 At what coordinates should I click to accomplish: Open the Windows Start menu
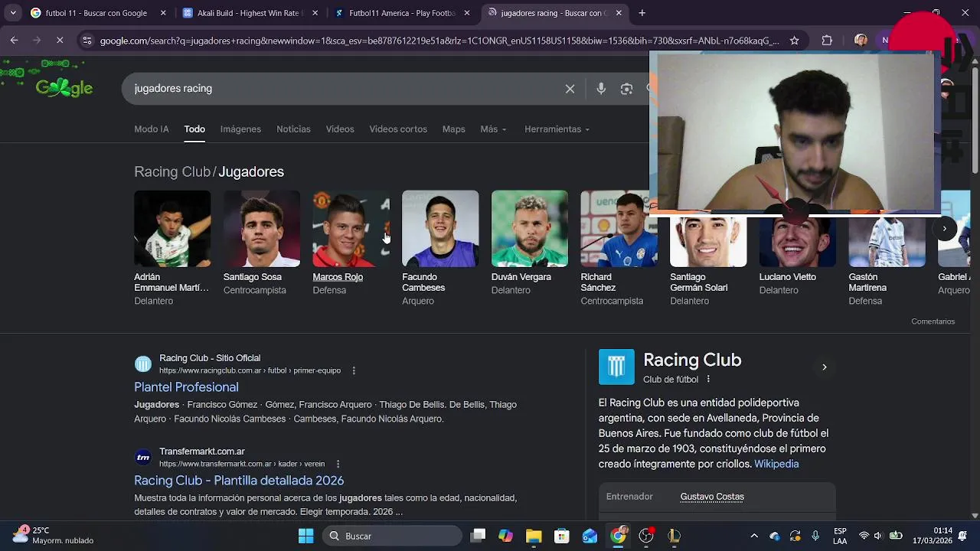pyautogui.click(x=305, y=536)
